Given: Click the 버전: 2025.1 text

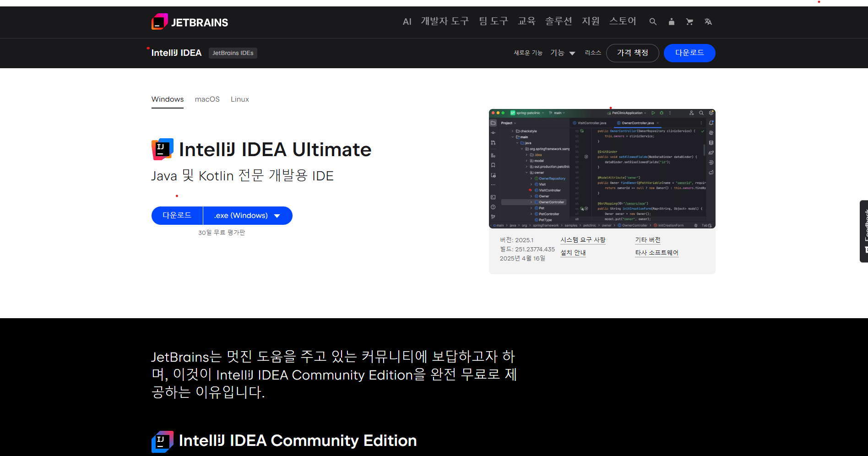Looking at the screenshot, I should (516, 240).
